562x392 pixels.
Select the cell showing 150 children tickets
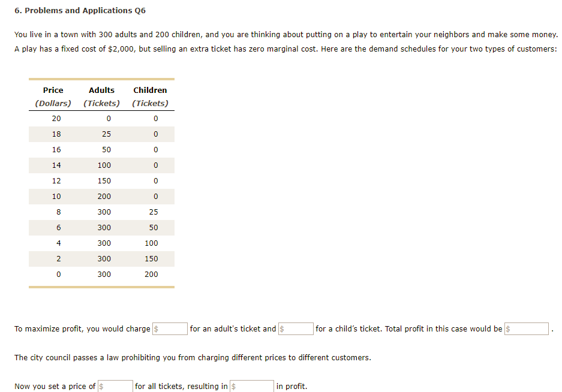(151, 258)
